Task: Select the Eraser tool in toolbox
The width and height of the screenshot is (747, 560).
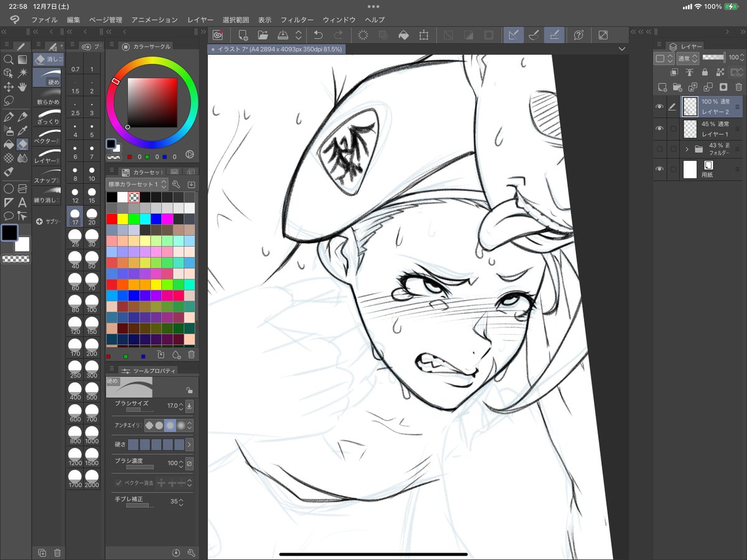Action: tap(23, 144)
